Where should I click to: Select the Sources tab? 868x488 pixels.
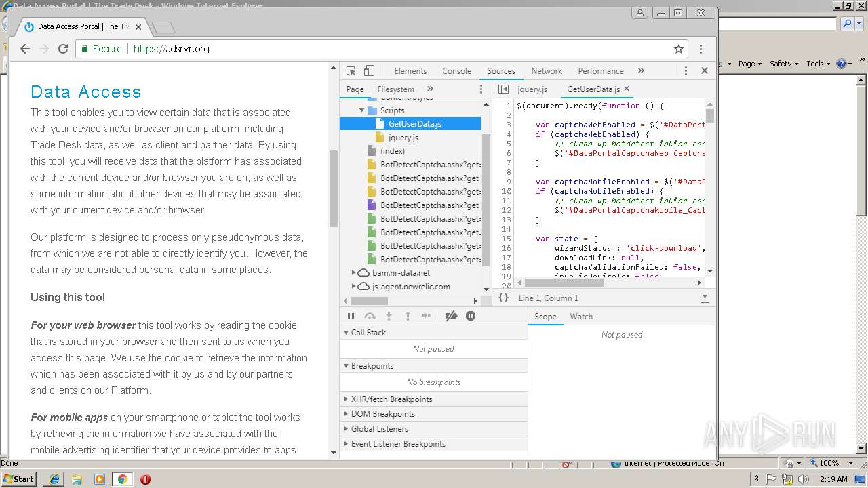(501, 71)
